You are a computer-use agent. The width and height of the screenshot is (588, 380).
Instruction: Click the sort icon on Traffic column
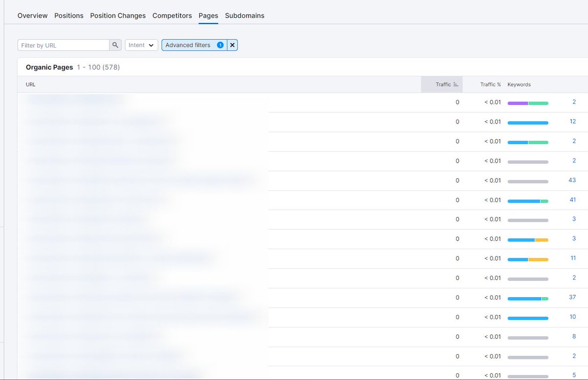[x=455, y=84]
